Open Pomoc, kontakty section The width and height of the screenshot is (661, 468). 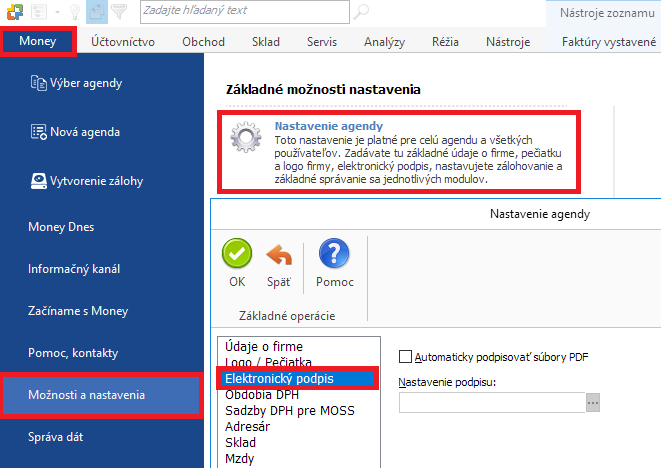[73, 353]
